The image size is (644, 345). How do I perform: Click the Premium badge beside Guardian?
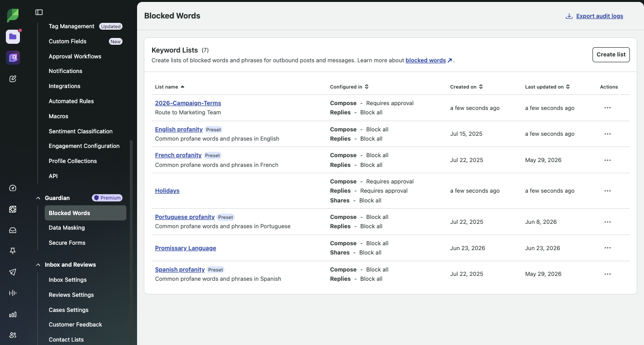[107, 198]
